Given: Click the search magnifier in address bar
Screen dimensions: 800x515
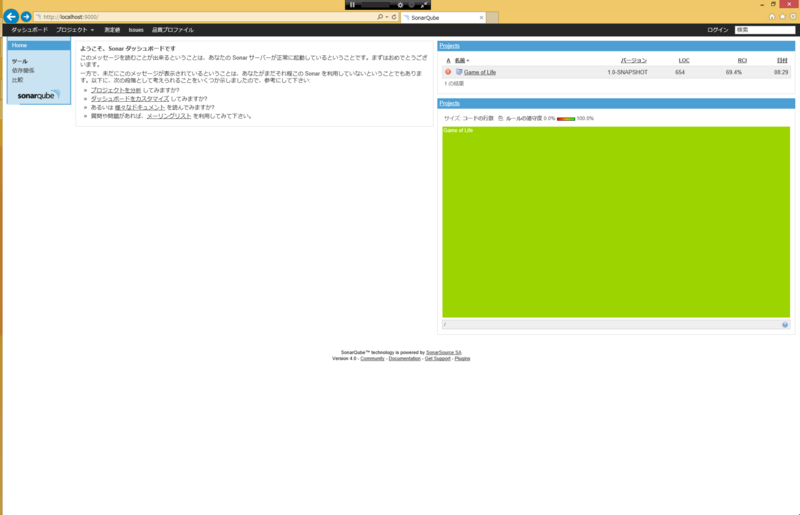Looking at the screenshot, I should (380, 17).
